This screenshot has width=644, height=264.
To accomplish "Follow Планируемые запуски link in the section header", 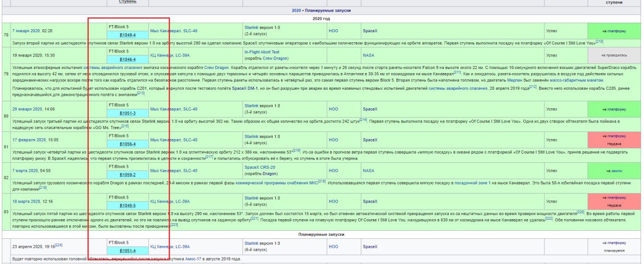I will [x=328, y=10].
